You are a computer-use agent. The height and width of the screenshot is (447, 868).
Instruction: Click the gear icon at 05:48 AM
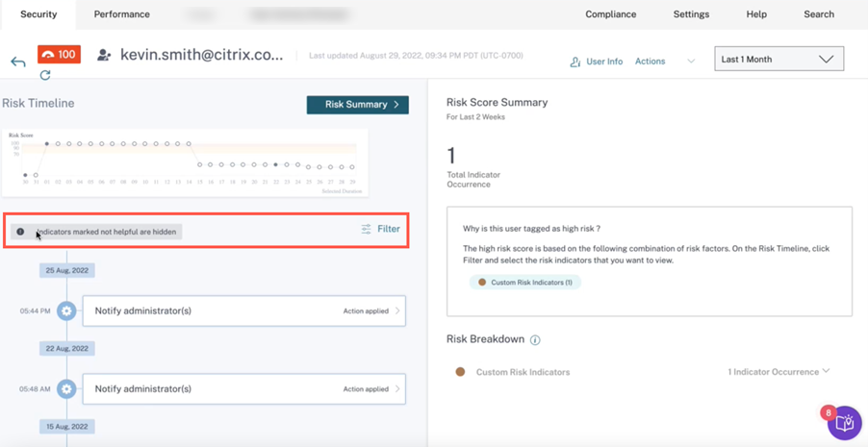tap(66, 389)
